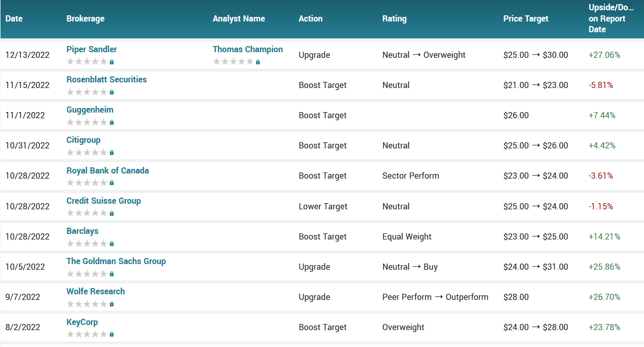Click the Action column header
The height and width of the screenshot is (347, 644).
click(311, 18)
